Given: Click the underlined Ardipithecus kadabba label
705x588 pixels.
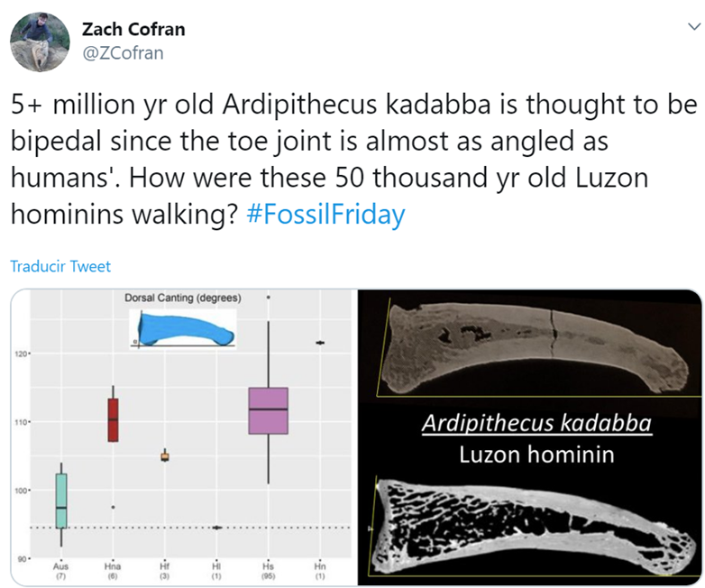Looking at the screenshot, I should coord(536,424).
